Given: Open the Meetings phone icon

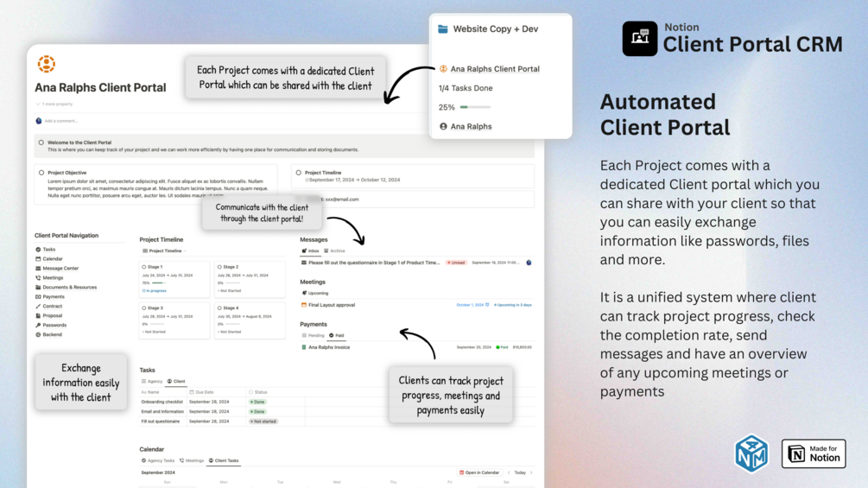Looking at the screenshot, I should pyautogui.click(x=38, y=278).
